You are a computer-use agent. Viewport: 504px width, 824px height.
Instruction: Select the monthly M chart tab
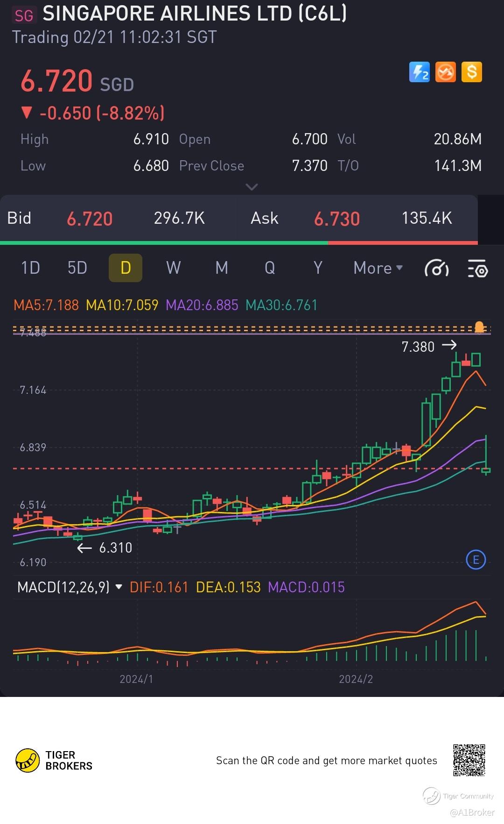tap(222, 268)
